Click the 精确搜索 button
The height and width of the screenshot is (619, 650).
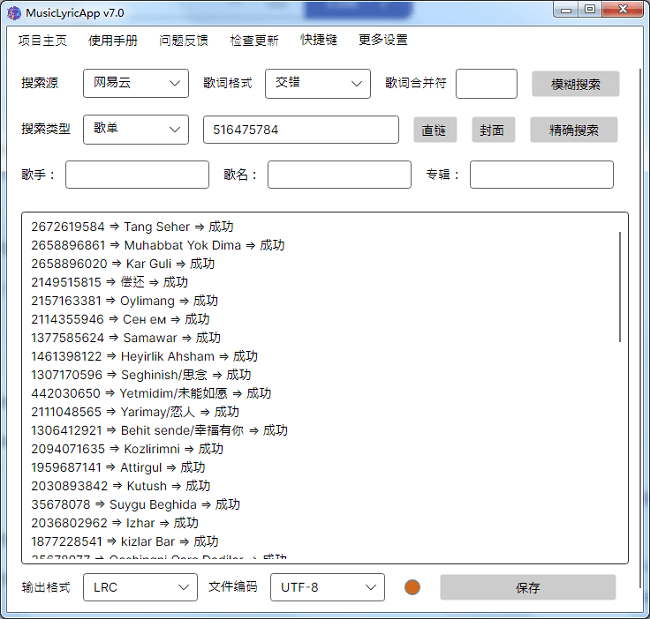point(574,130)
